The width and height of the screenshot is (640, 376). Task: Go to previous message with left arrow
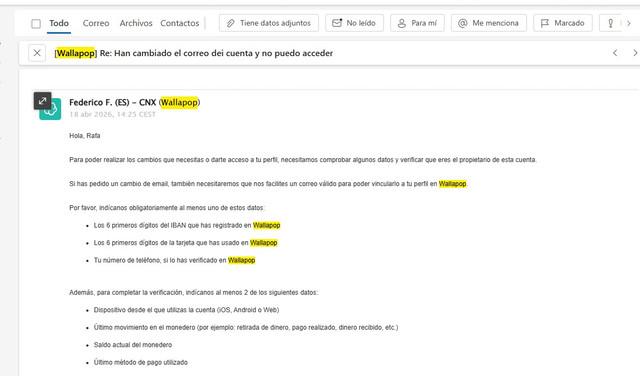coord(615,53)
